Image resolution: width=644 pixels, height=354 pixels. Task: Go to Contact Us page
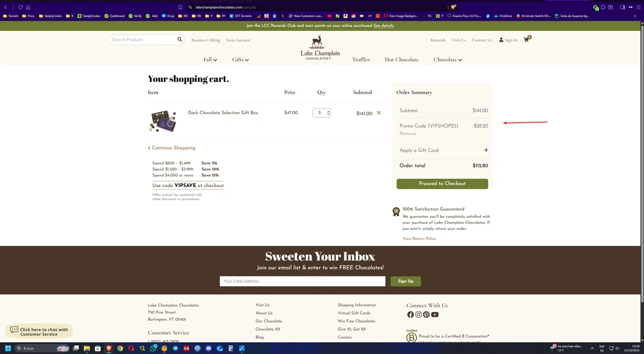click(x=482, y=40)
